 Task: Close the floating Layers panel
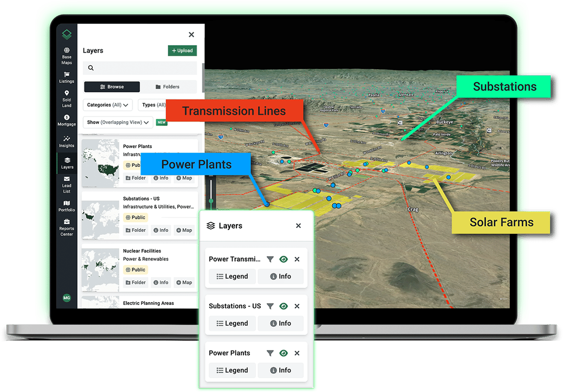(x=298, y=226)
